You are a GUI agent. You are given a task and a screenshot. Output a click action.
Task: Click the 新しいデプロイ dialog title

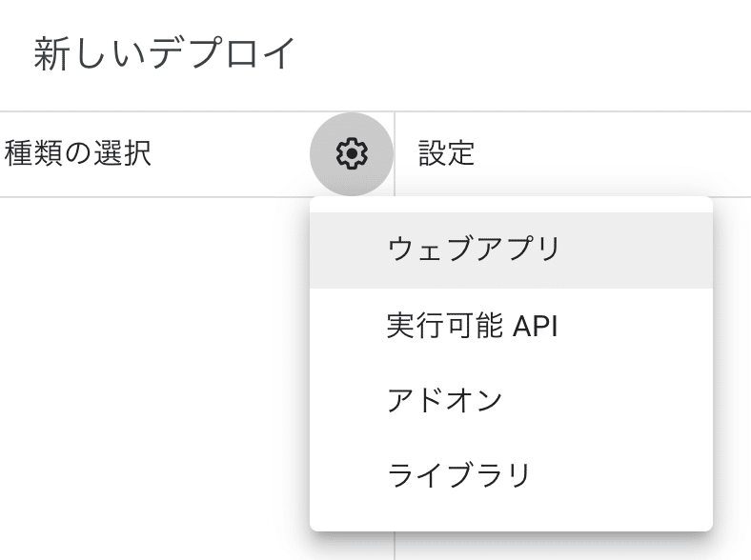click(164, 53)
